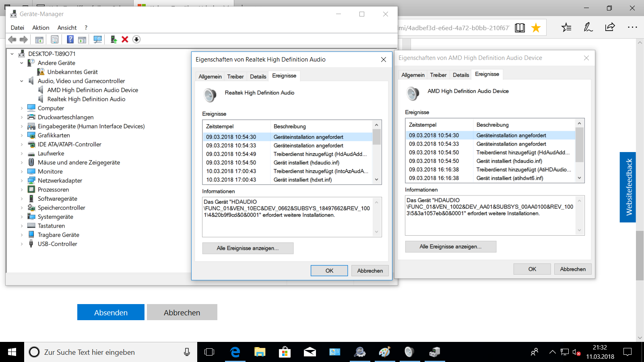
Task: Expand the Monitore category
Action: coord(22,172)
